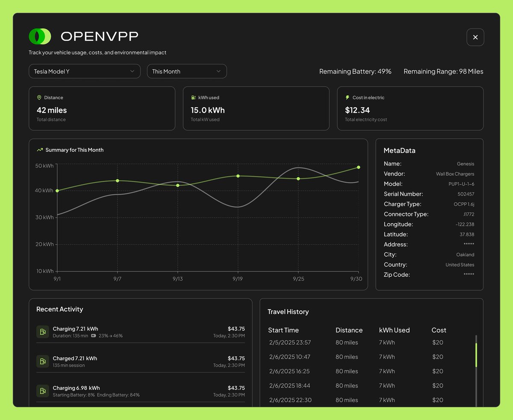Click the PUP1-U-1-6 model value

tap(461, 184)
